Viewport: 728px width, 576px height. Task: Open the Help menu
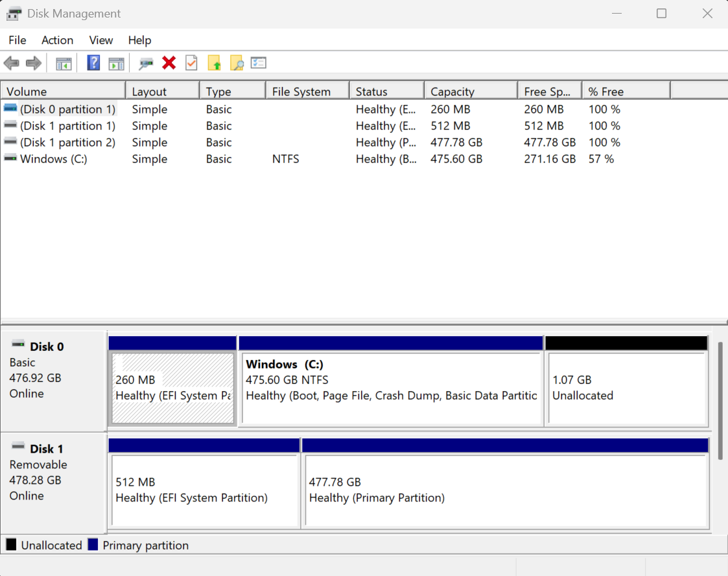pyautogui.click(x=139, y=40)
